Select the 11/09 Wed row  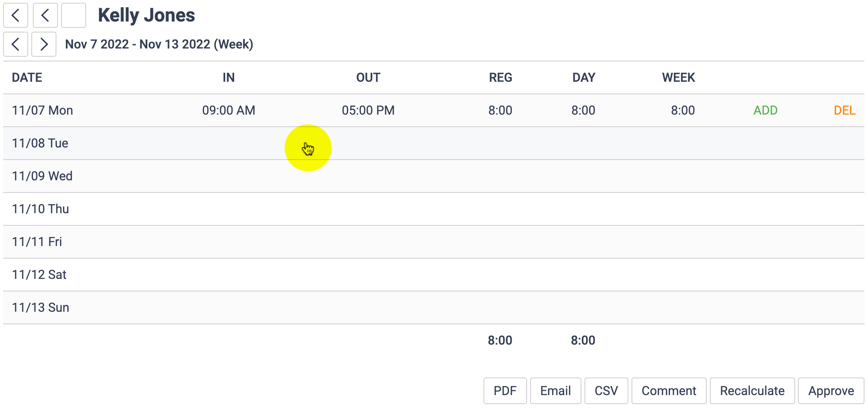point(42,176)
